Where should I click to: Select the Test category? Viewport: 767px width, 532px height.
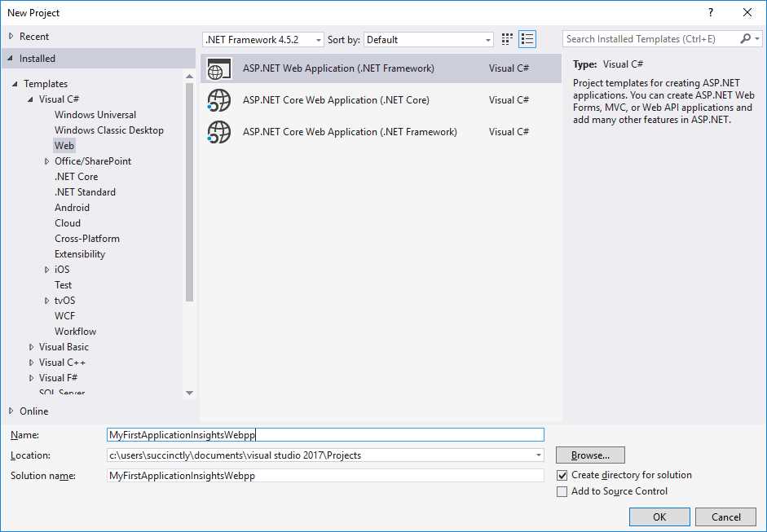click(x=63, y=285)
